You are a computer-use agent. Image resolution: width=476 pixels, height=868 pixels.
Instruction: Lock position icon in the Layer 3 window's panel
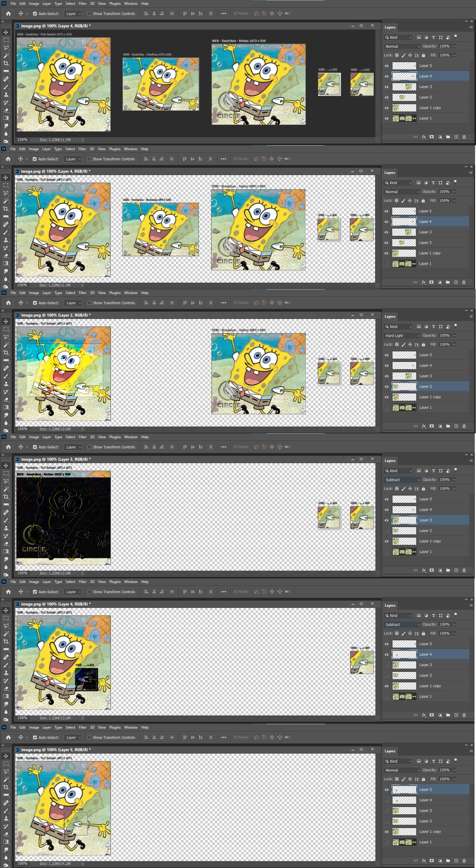pyautogui.click(x=410, y=489)
